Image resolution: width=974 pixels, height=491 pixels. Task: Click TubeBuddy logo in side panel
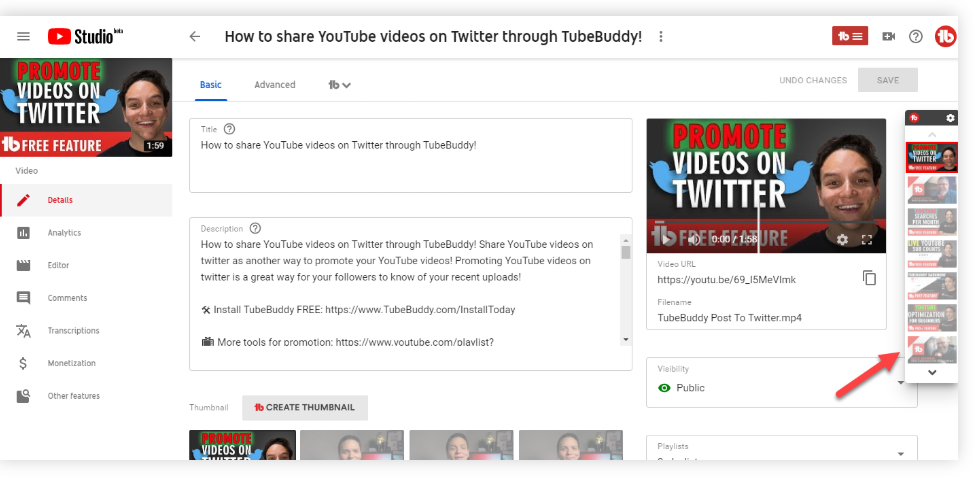(914, 118)
